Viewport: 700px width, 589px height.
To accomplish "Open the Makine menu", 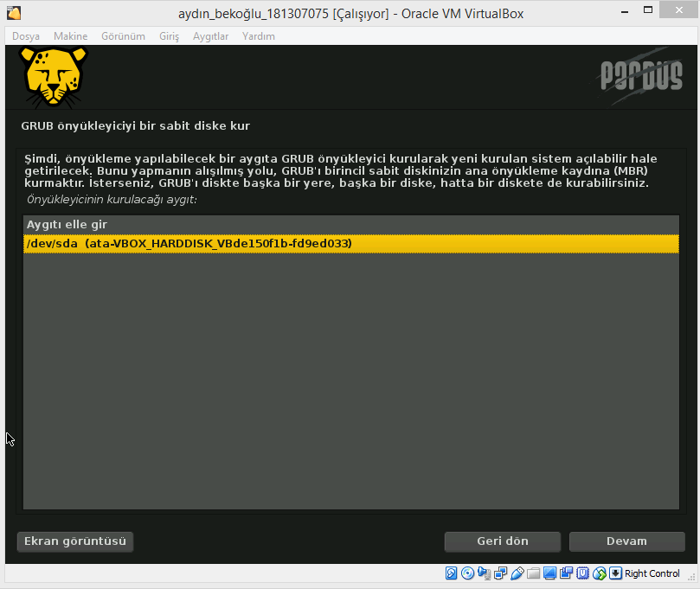I will click(71, 36).
